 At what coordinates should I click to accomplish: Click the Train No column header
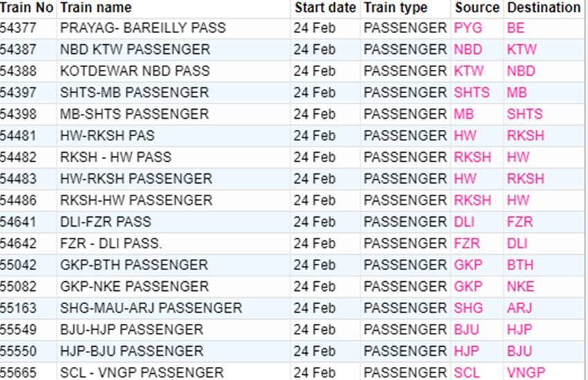[26, 8]
